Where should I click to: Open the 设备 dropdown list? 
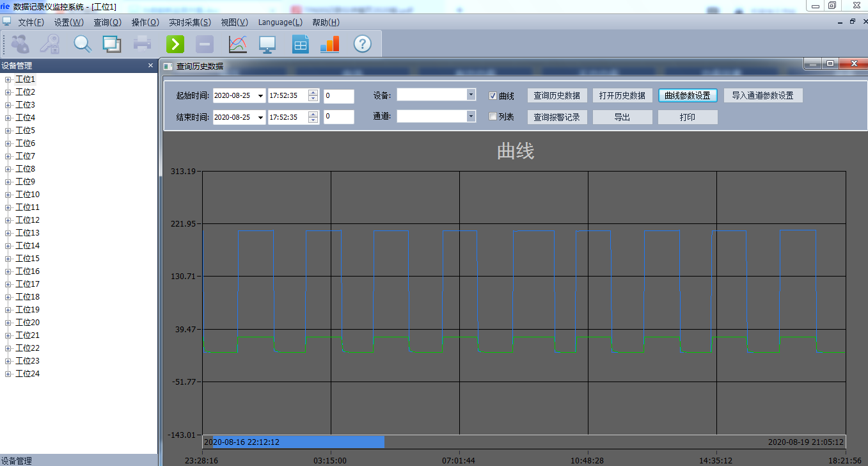[471, 95]
